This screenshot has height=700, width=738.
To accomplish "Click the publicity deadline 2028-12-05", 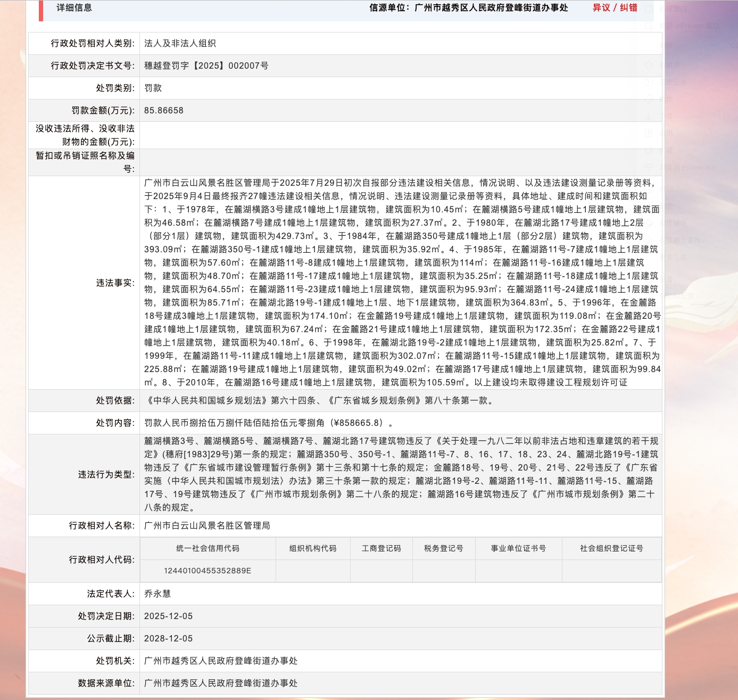I will point(169,639).
